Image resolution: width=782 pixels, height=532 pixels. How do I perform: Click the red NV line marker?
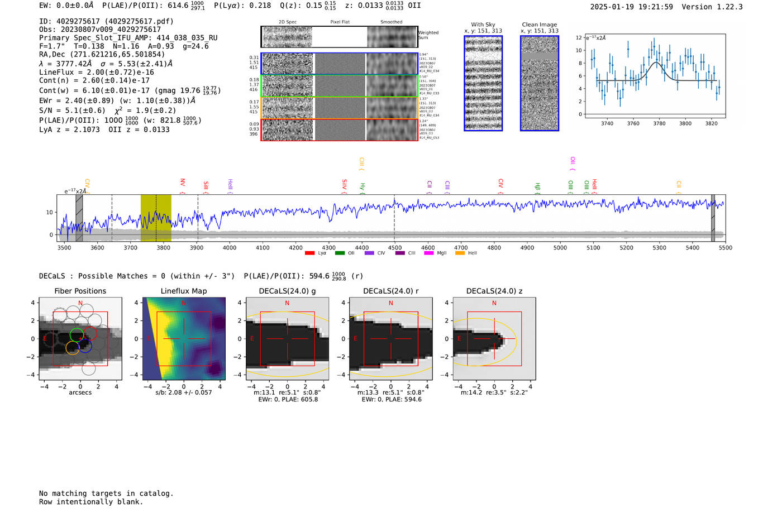click(183, 185)
